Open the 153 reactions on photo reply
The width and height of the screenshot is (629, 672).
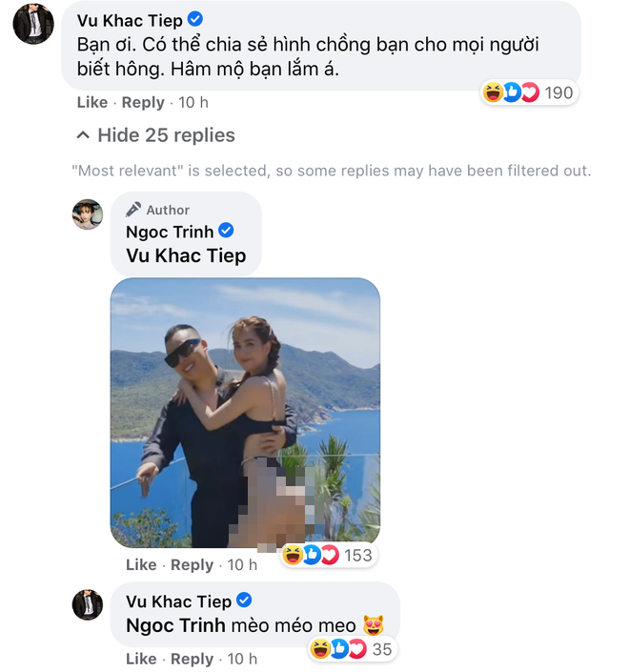[x=329, y=555]
